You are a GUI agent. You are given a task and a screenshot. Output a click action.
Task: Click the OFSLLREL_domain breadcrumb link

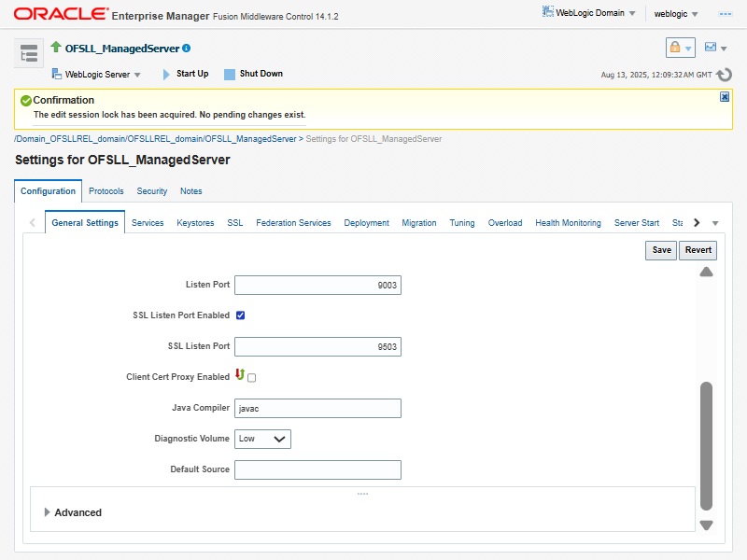[164, 139]
